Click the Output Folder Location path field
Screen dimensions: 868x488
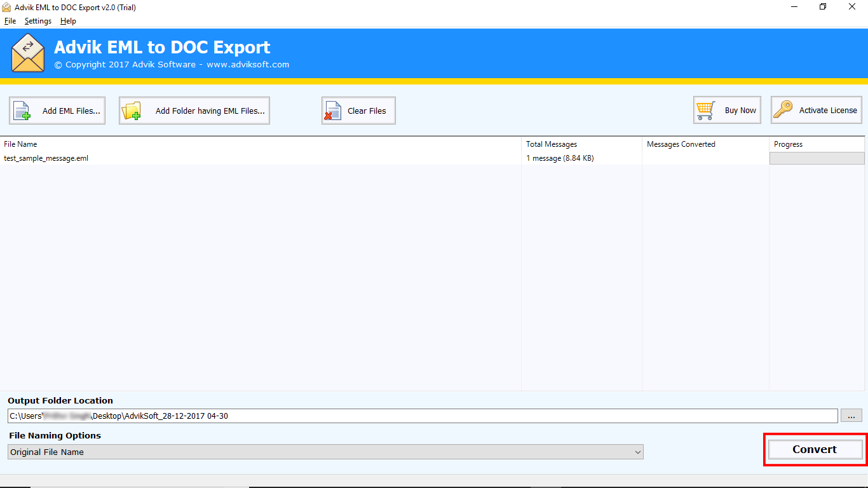pos(423,416)
